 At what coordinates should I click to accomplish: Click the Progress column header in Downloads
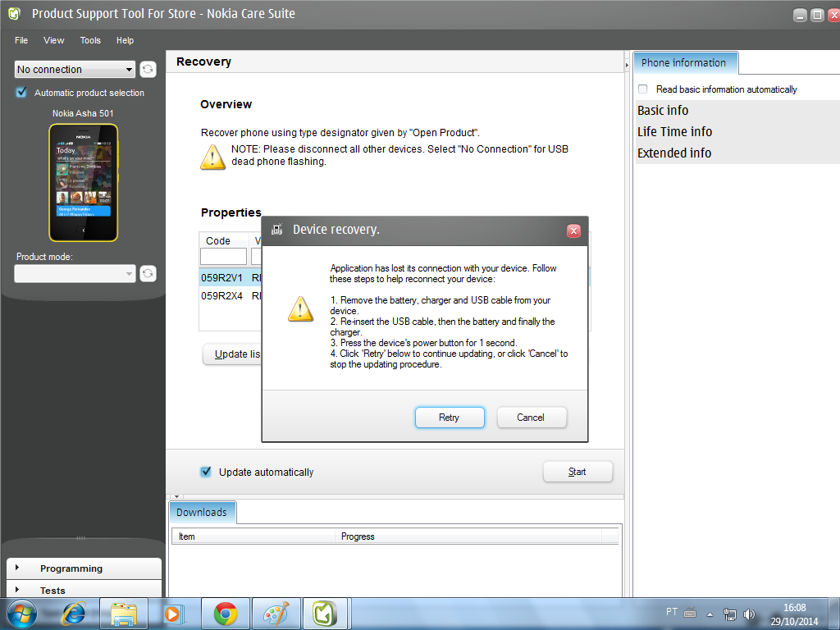coord(468,536)
